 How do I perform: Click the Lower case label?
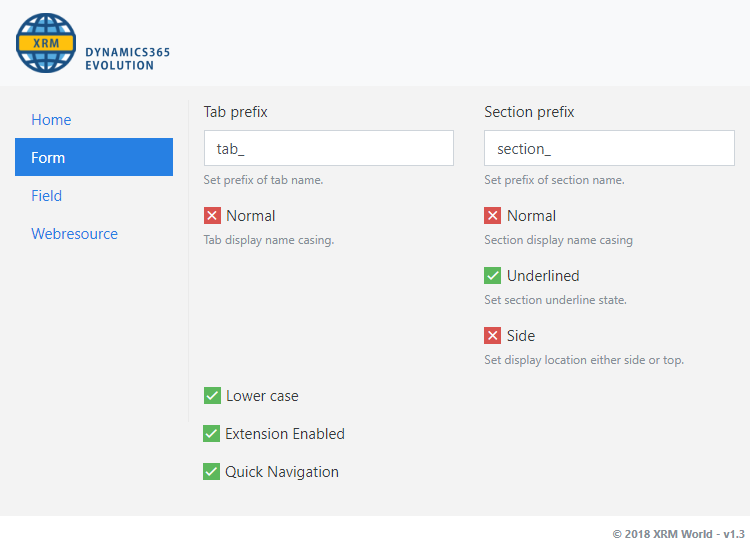[262, 396]
